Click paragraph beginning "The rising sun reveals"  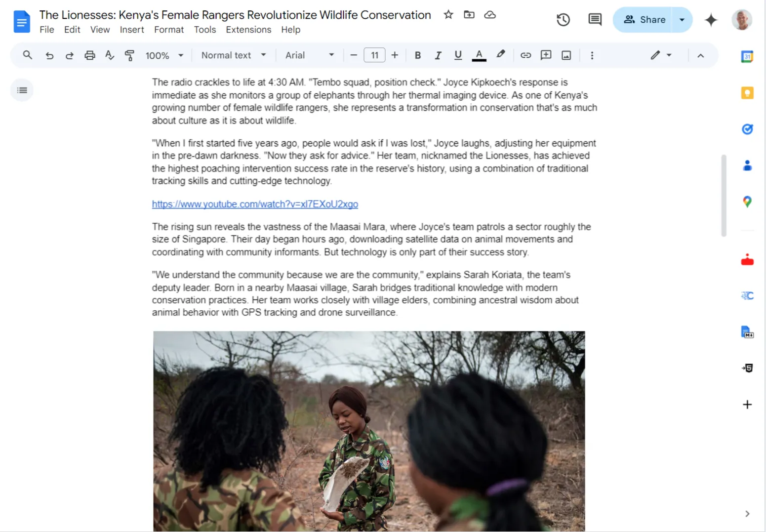click(x=371, y=239)
